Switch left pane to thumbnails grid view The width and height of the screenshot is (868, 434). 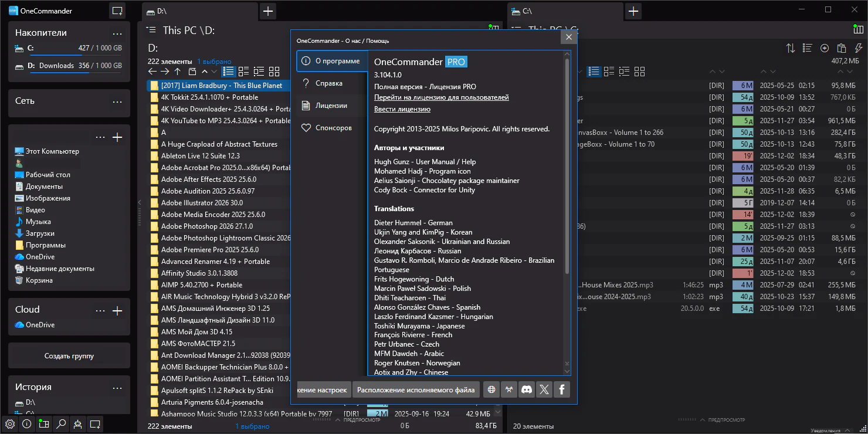pos(274,72)
